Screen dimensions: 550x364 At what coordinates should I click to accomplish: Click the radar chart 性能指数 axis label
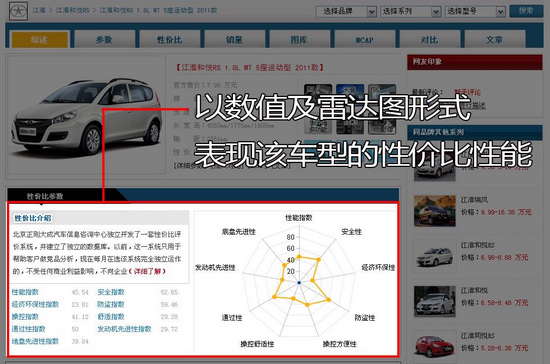299,218
